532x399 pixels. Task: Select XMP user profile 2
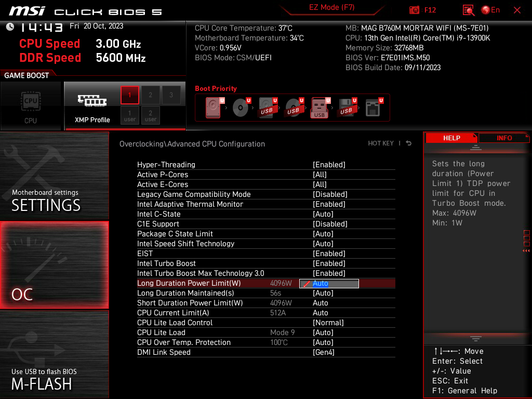tap(150, 115)
